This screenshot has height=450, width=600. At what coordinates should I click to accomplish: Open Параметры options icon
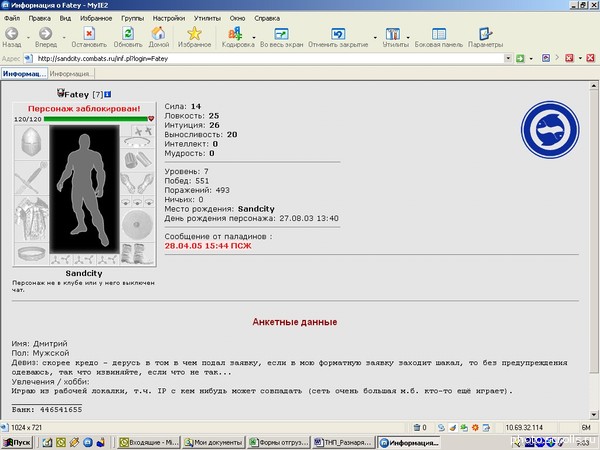coord(485,34)
